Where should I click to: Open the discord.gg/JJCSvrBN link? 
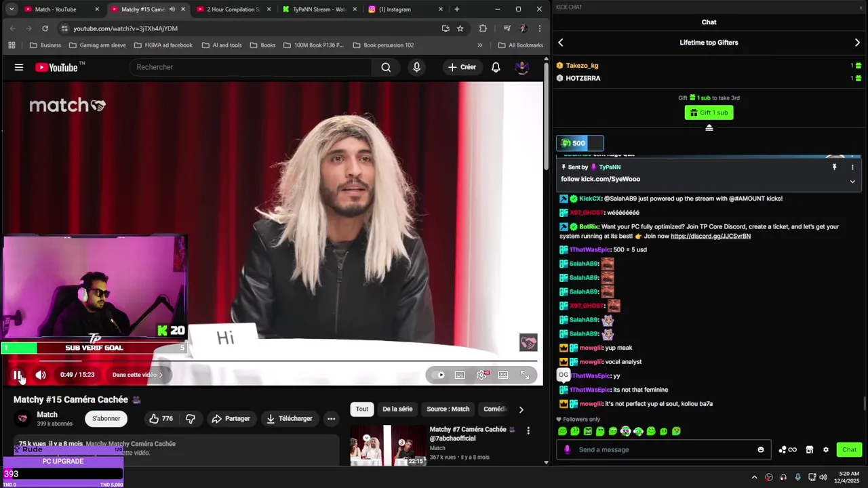711,236
